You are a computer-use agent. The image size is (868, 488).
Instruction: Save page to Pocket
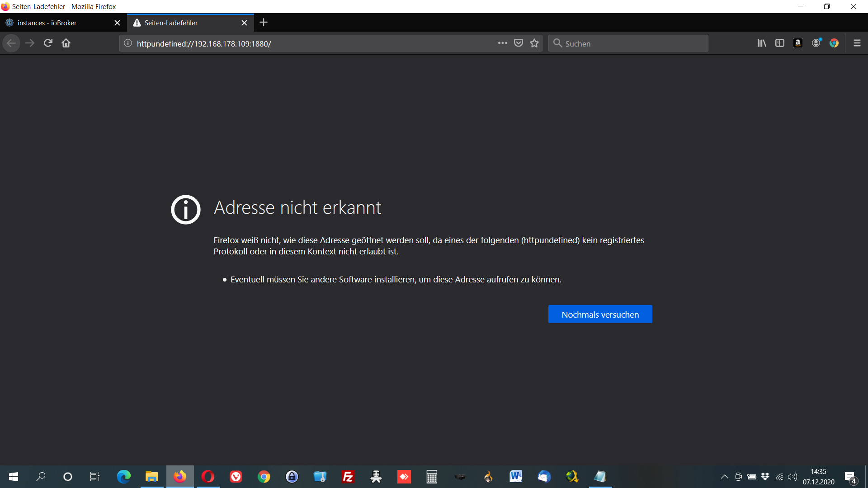tap(519, 43)
